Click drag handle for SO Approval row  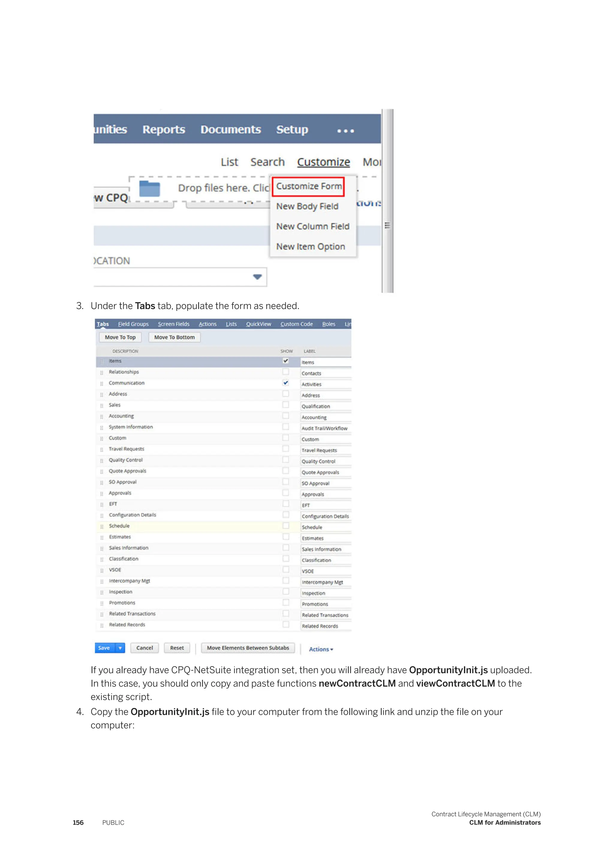[x=102, y=483]
